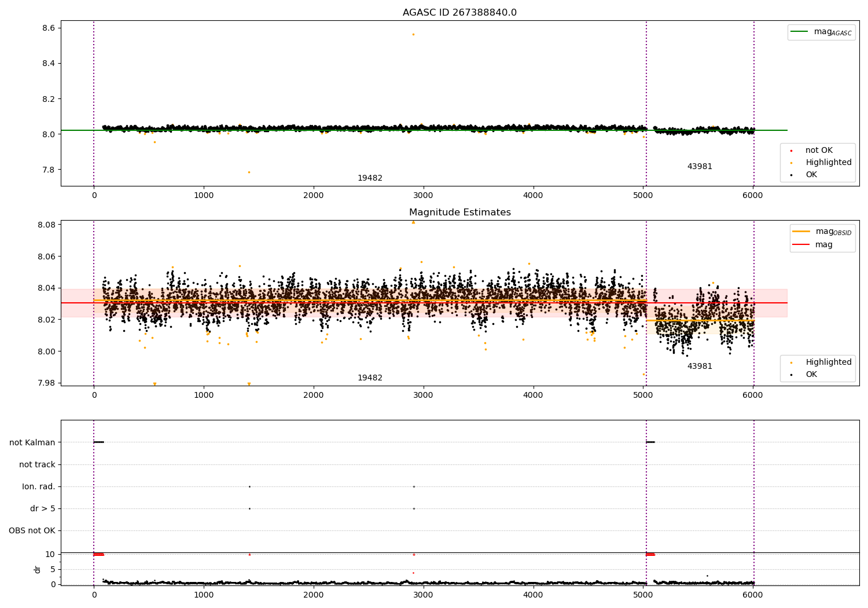Click the 'Ion. rad.' axis label

(39, 486)
